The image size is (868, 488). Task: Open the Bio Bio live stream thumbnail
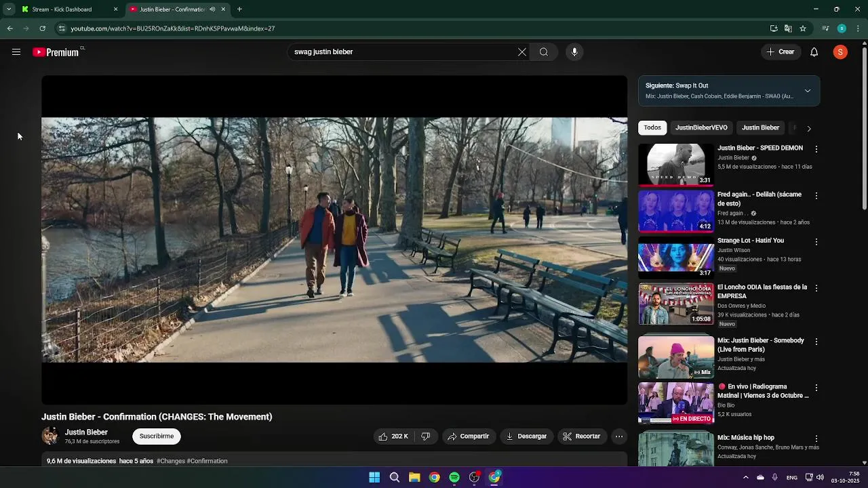pos(676,403)
